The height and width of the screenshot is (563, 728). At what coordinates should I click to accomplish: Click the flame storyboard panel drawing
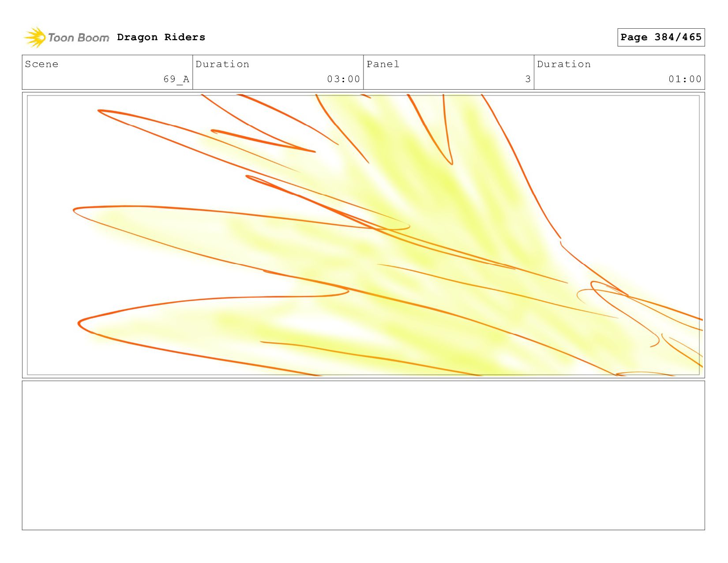click(363, 235)
